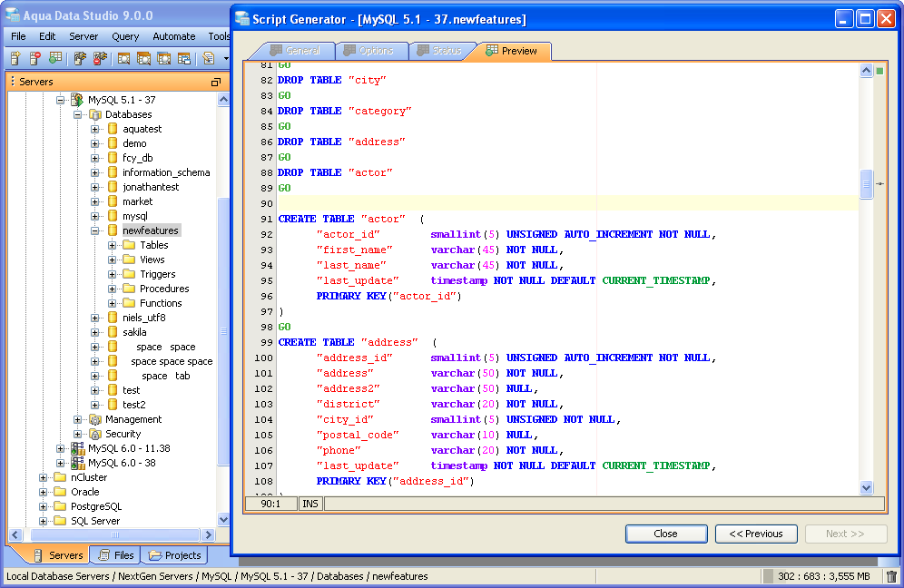Toggle the INS insert mode indicator
This screenshot has width=904, height=588.
tap(310, 503)
